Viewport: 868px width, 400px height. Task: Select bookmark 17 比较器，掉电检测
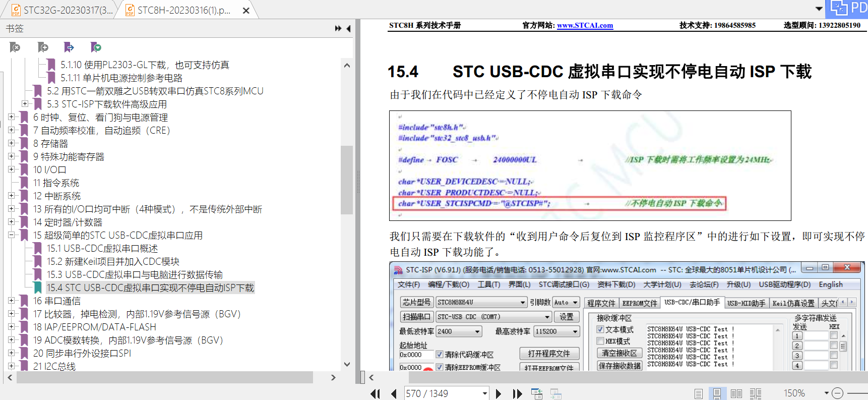tap(137, 314)
